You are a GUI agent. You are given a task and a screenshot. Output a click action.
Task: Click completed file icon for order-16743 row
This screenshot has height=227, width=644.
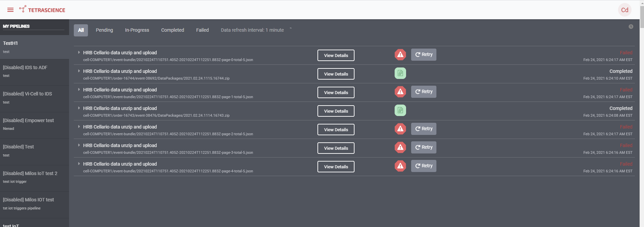tap(400, 110)
